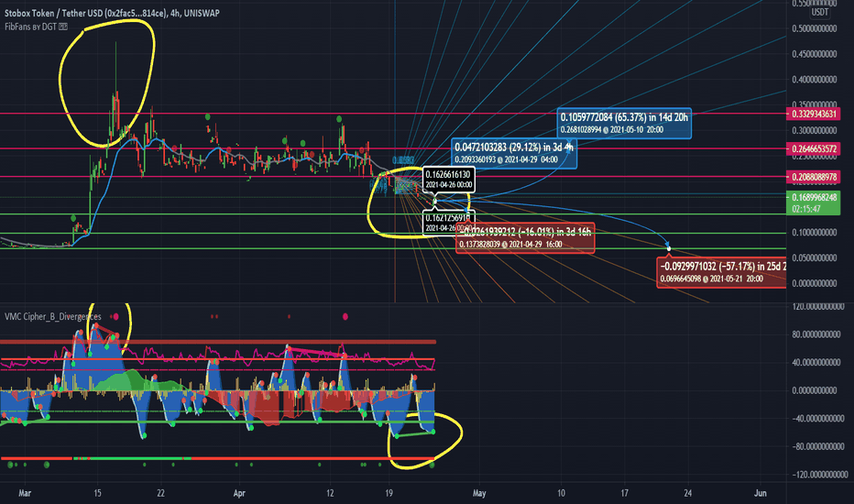Select the blue forecast box showing 65.37% in 14d 20h
854x504 pixels.
(625, 123)
